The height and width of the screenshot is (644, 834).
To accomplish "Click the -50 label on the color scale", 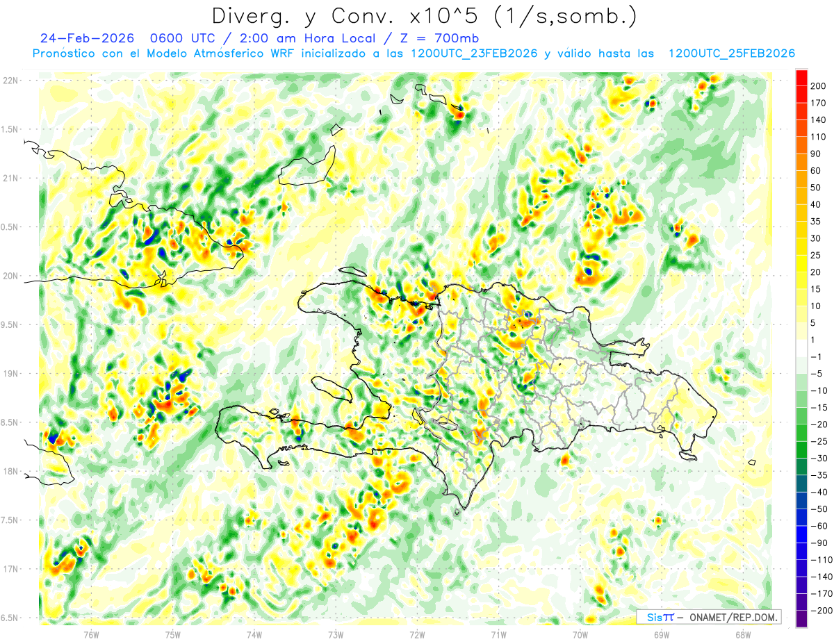I will (x=821, y=510).
